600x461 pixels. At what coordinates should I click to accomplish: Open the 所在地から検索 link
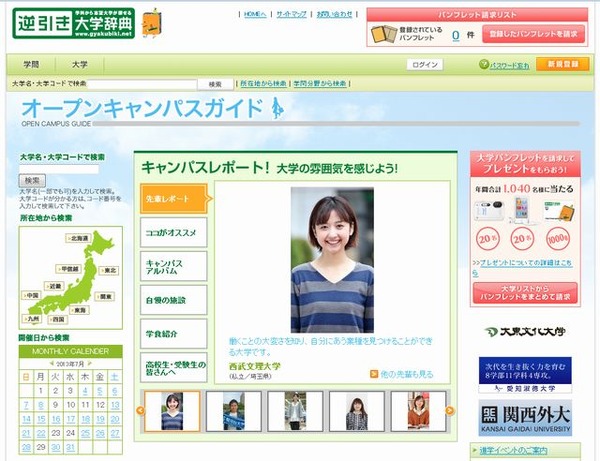263,83
